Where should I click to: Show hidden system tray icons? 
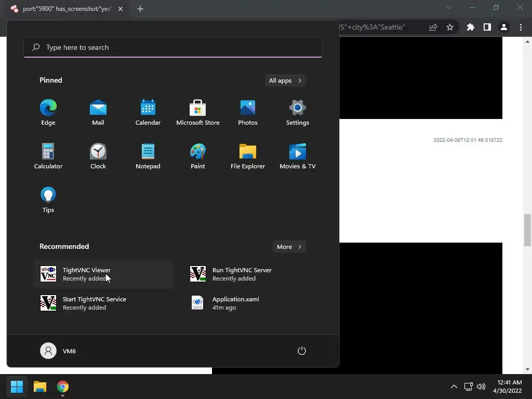click(454, 387)
